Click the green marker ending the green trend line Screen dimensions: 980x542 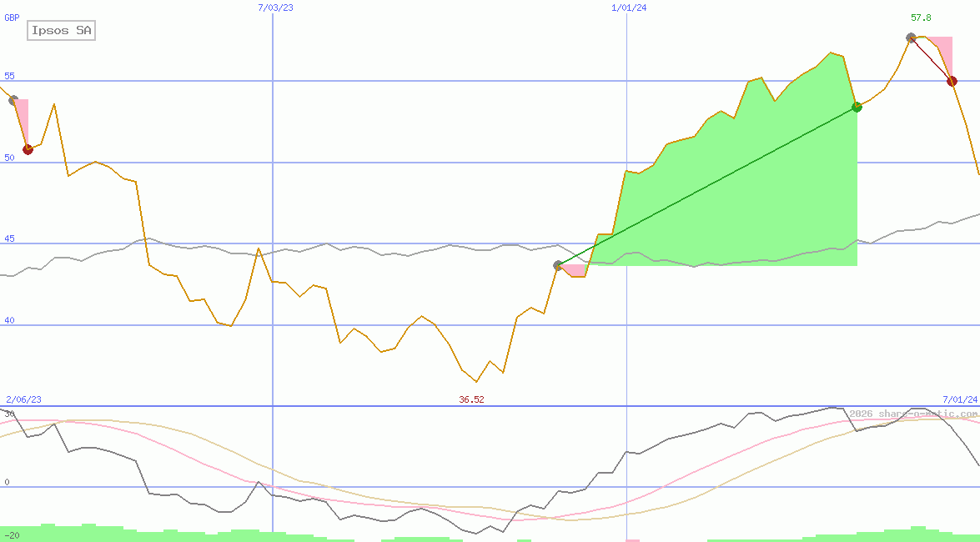point(857,107)
